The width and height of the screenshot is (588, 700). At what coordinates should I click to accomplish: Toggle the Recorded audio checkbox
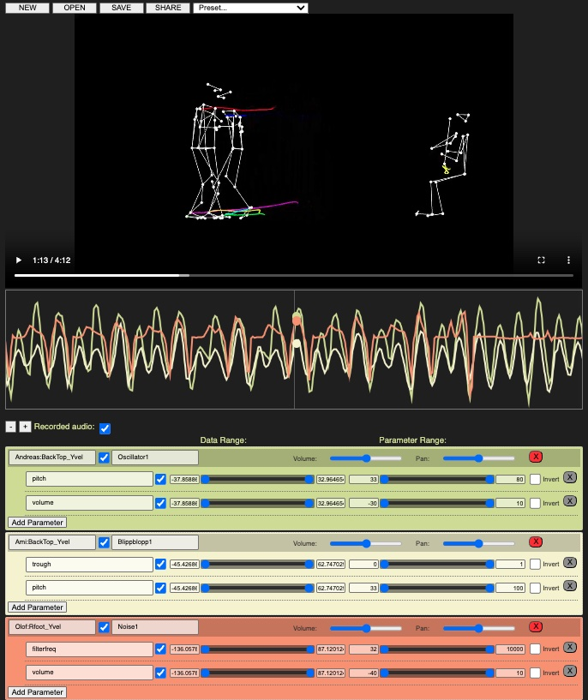tap(105, 428)
